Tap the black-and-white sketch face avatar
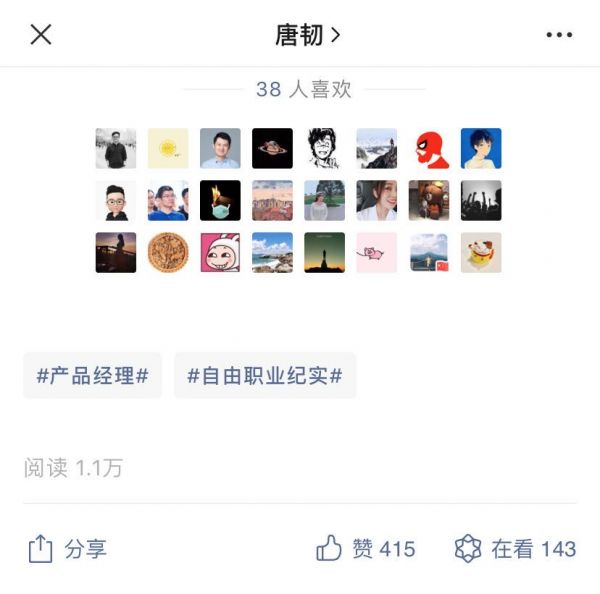Viewport: 600px width, 594px height. click(324, 148)
